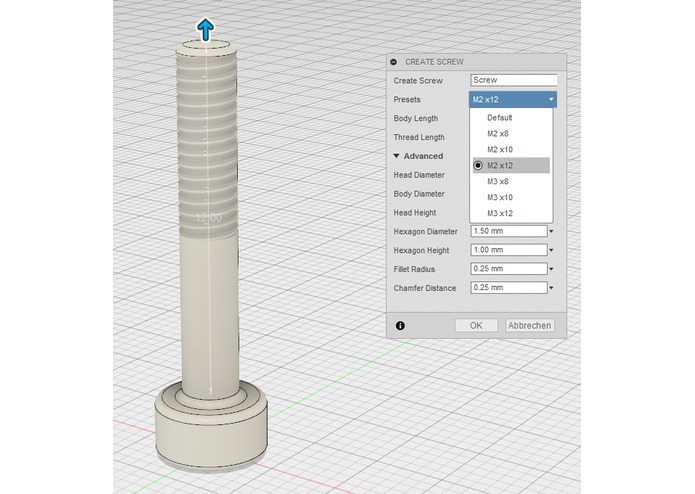Collapse the CREATE SCREW dialog via minus icon
The image size is (695, 494).
(x=394, y=62)
